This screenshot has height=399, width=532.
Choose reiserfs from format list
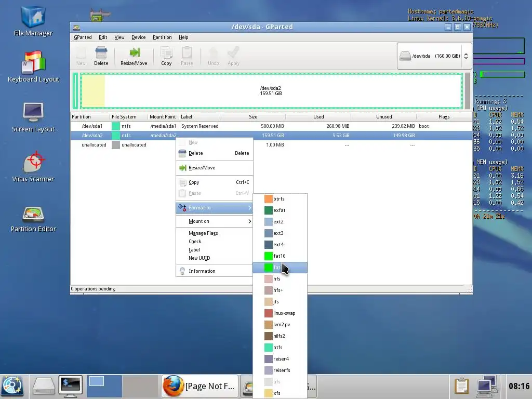(280, 370)
